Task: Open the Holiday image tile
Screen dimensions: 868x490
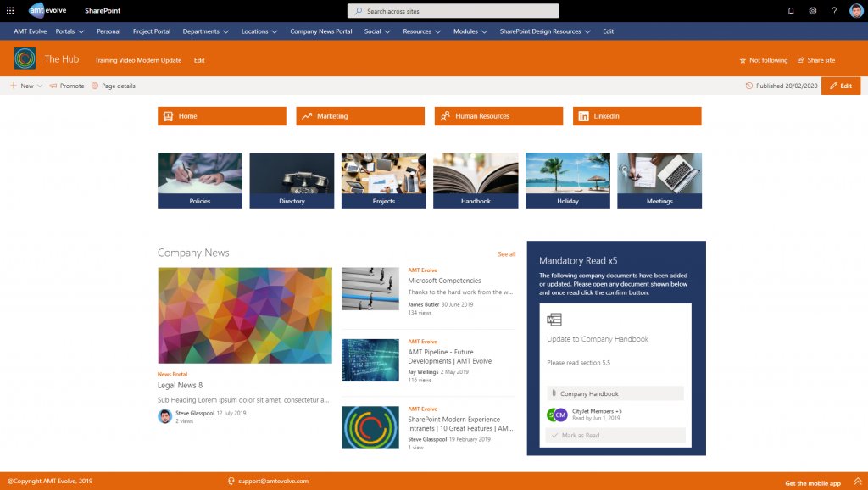Action: coord(567,181)
